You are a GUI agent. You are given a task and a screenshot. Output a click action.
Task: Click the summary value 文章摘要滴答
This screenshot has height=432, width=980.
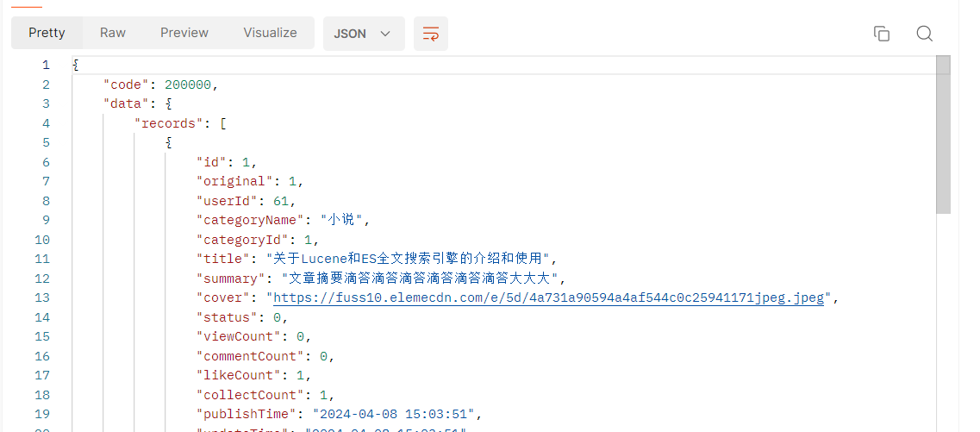(420, 279)
